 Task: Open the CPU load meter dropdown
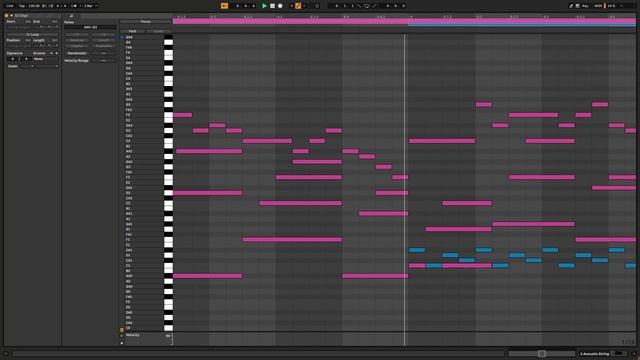pos(621,6)
